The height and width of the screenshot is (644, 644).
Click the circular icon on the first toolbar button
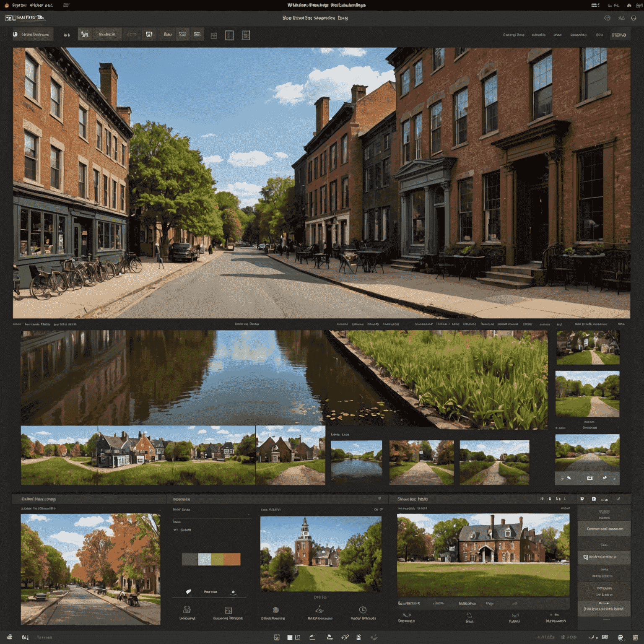16,34
